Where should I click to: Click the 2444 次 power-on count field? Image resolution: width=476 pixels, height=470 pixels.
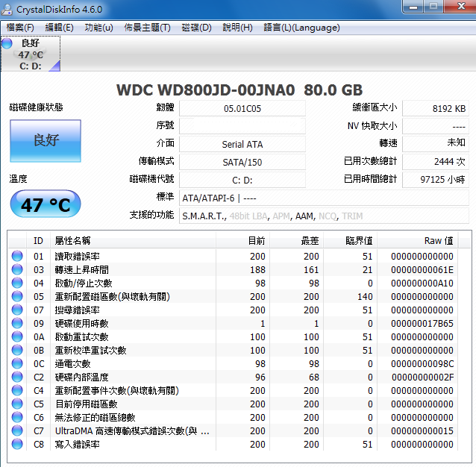click(435, 162)
